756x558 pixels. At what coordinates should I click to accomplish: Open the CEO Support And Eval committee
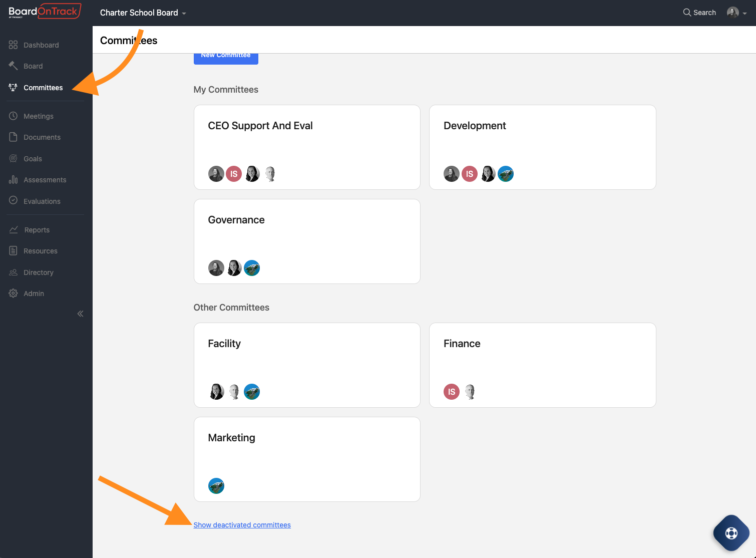pyautogui.click(x=307, y=147)
